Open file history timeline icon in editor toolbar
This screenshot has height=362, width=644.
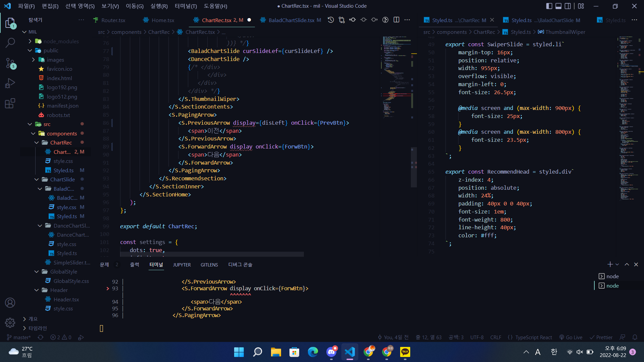tap(331, 20)
